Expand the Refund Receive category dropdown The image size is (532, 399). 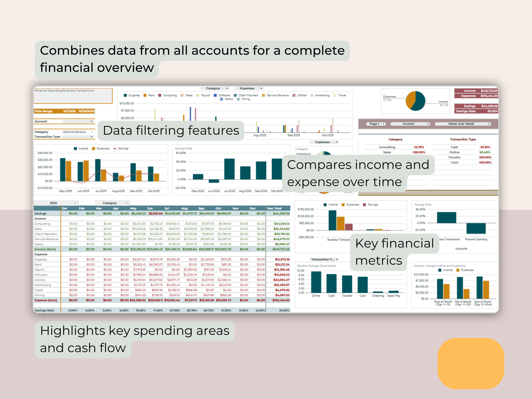click(92, 132)
